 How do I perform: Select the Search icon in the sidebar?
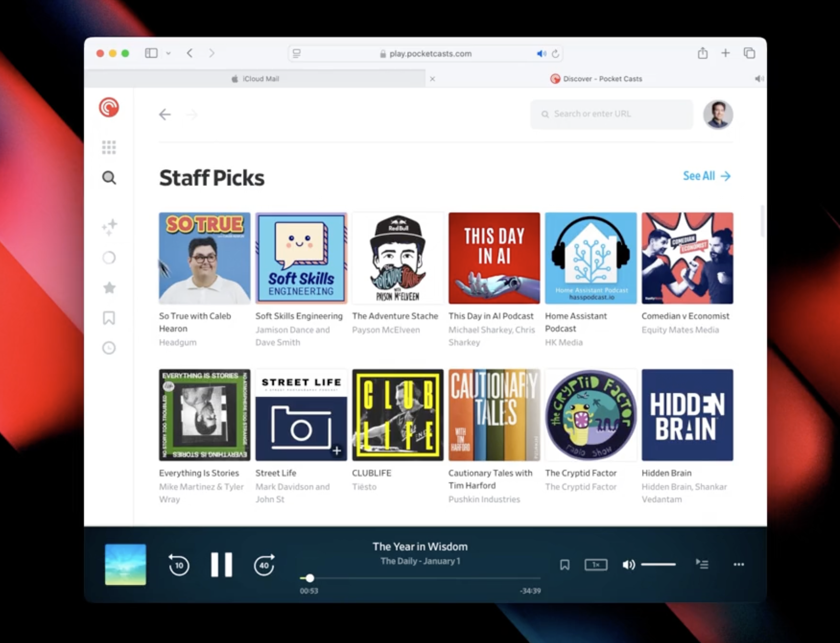tap(109, 178)
